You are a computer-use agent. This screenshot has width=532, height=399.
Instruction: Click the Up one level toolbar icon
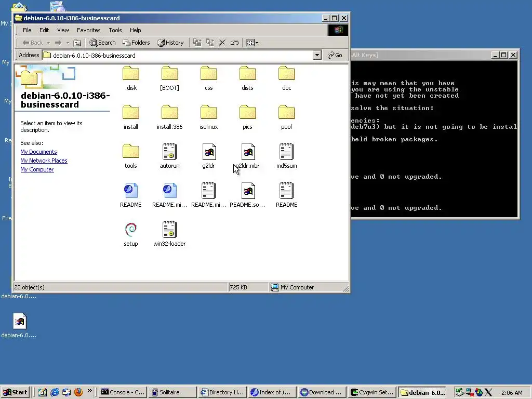pyautogui.click(x=77, y=43)
